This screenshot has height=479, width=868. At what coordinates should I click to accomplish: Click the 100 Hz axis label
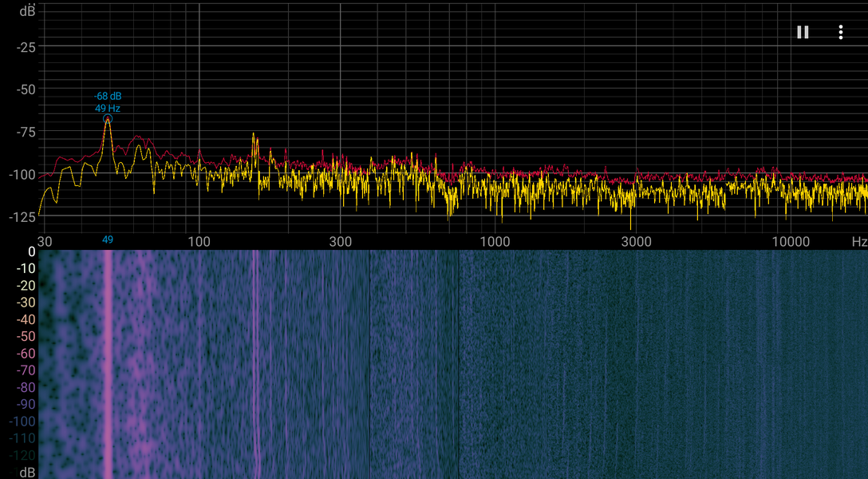199,241
